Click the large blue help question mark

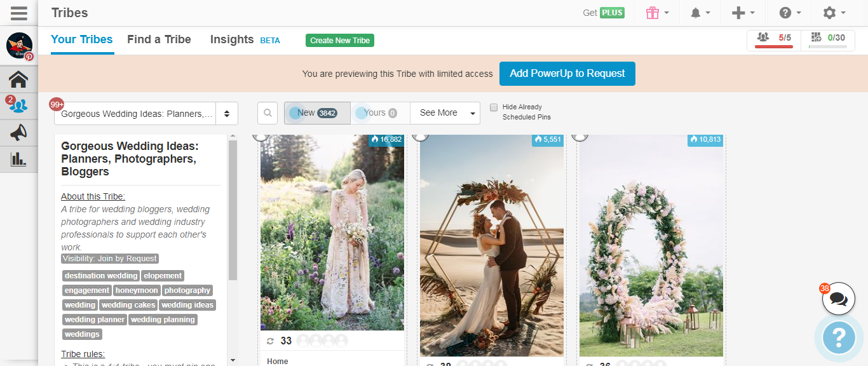pyautogui.click(x=839, y=337)
